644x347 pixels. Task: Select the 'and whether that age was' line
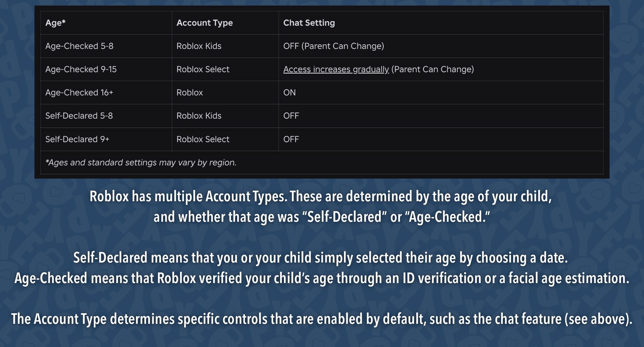tap(322, 217)
